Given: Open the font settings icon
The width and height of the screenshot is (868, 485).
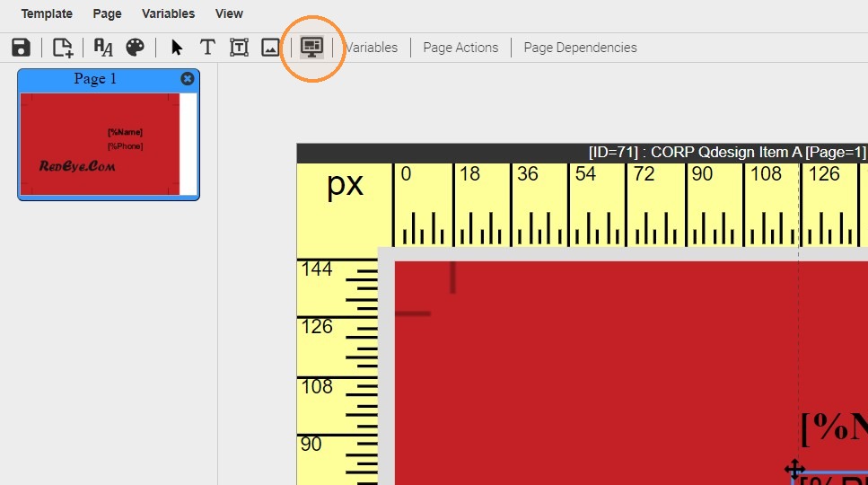Looking at the screenshot, I should [103, 48].
